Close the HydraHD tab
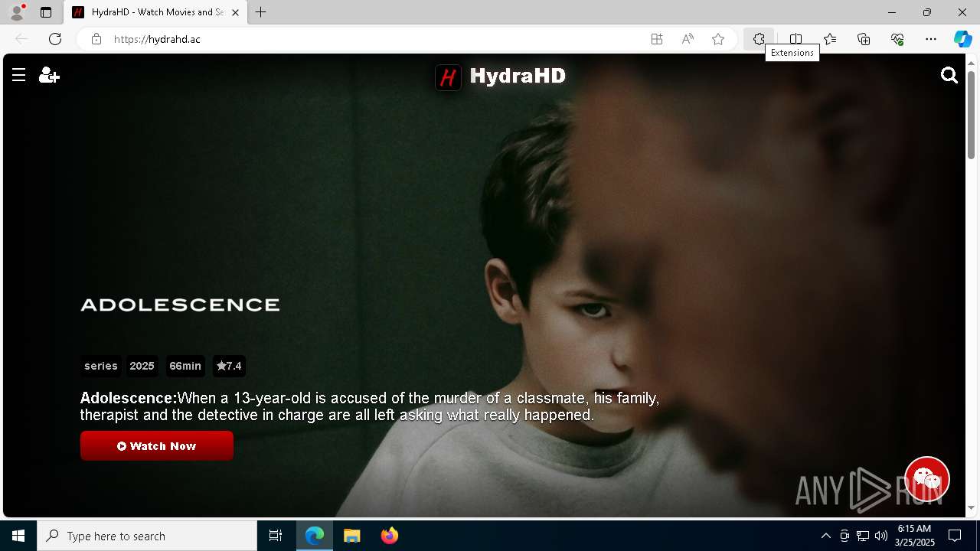This screenshot has width=980, height=551. coord(235,12)
